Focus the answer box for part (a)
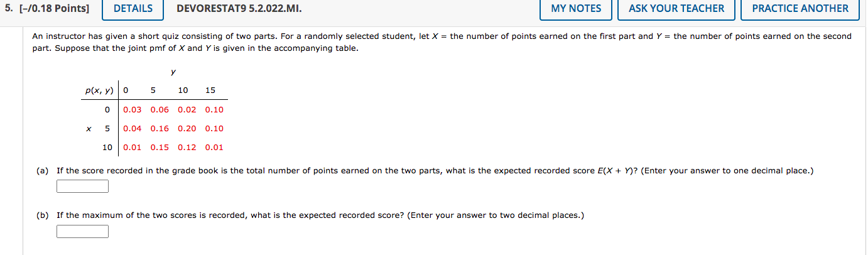Image resolution: width=868 pixels, height=255 pixels. 82,187
